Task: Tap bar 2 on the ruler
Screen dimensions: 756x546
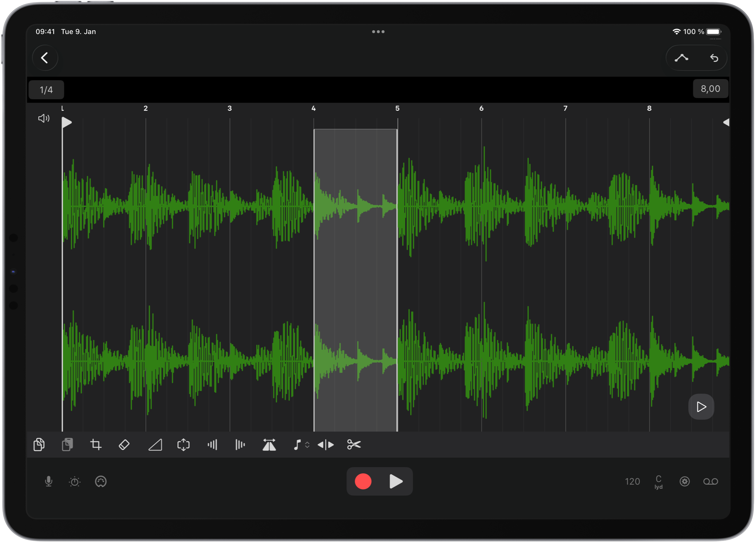Action: click(x=146, y=108)
